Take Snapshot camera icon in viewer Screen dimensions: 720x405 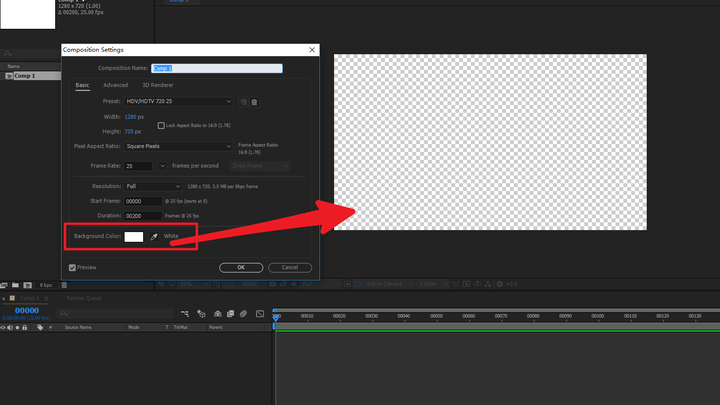272,284
